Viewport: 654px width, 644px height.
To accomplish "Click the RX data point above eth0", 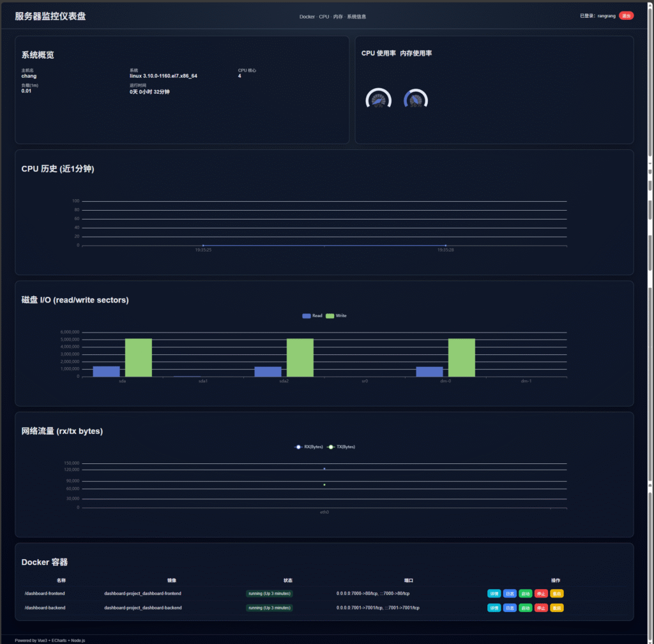I will coord(324,468).
